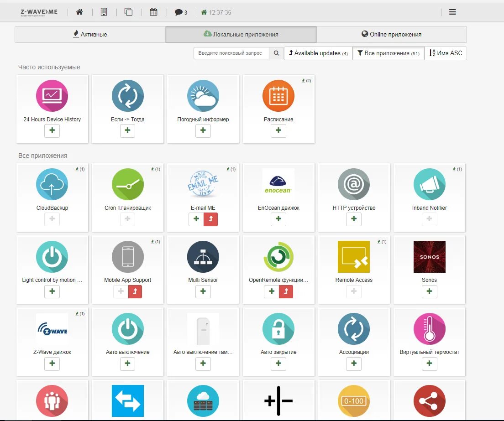Add Sonos instance
Viewport: 504px width, 421px height.
[430, 291]
